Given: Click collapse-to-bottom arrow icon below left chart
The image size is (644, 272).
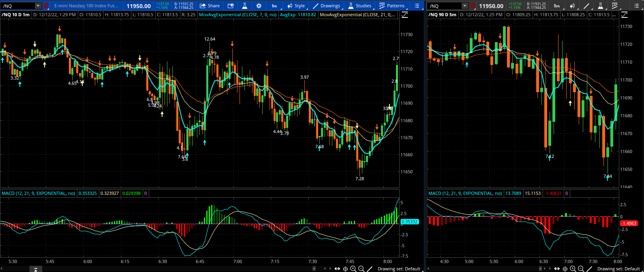Looking at the screenshot, I should (x=36, y=269).
